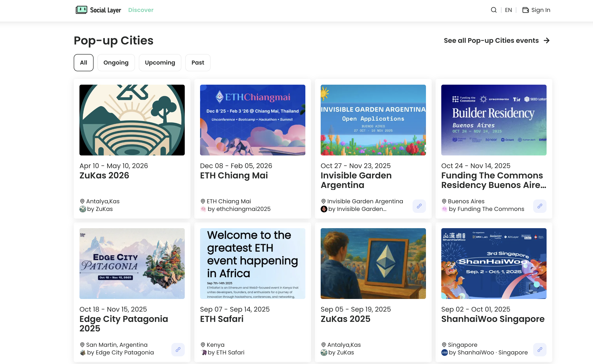This screenshot has width=593, height=364.
Task: Filter events by Ongoing
Action: (x=116, y=63)
